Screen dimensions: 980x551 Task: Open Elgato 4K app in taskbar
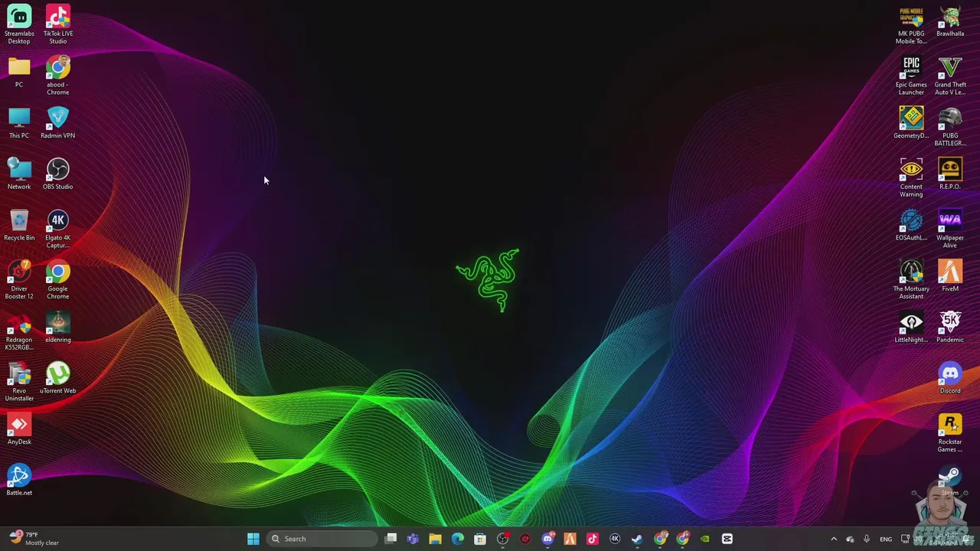pos(615,539)
